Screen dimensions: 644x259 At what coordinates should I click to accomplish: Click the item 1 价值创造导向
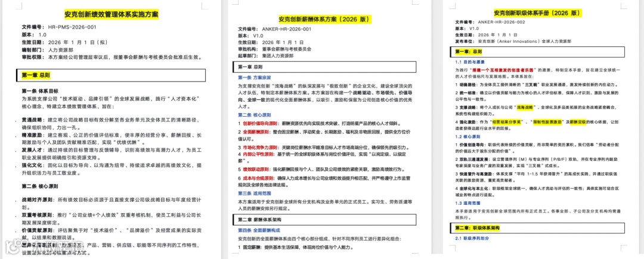471,145
